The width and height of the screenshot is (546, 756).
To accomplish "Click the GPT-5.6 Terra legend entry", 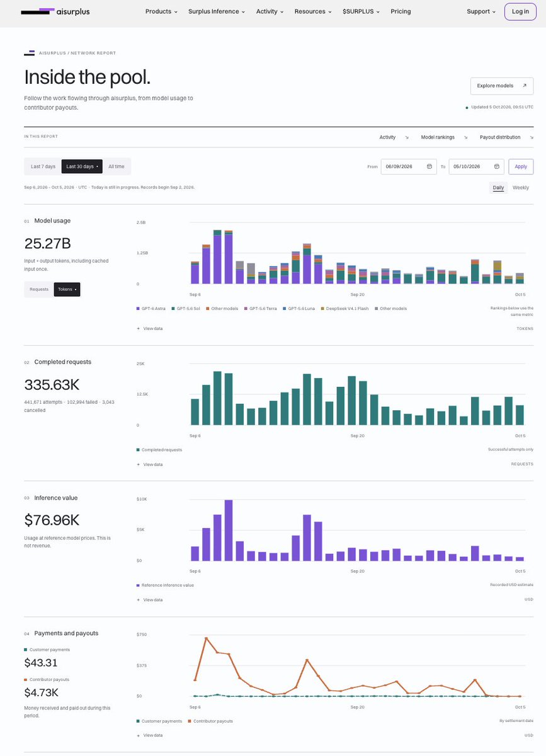I will point(261,309).
